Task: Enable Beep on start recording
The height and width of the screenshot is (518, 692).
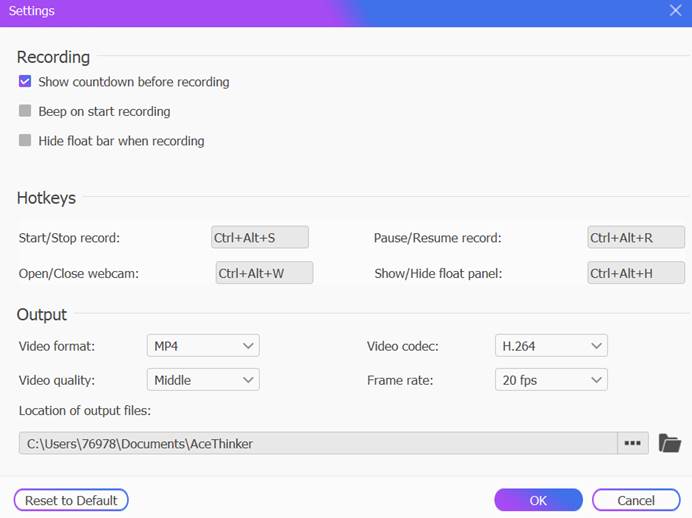Action: coord(25,111)
